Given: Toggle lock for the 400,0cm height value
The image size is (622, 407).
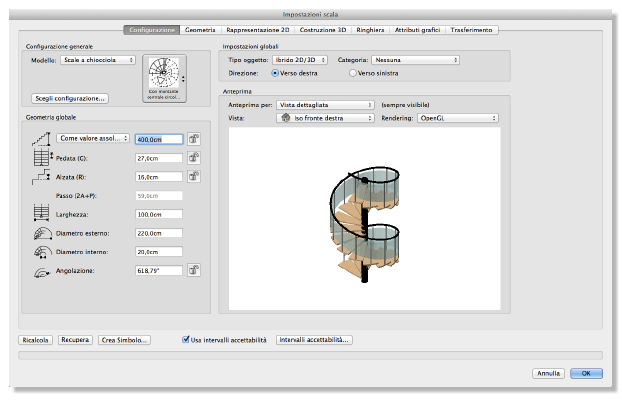Looking at the screenshot, I should coord(194,139).
